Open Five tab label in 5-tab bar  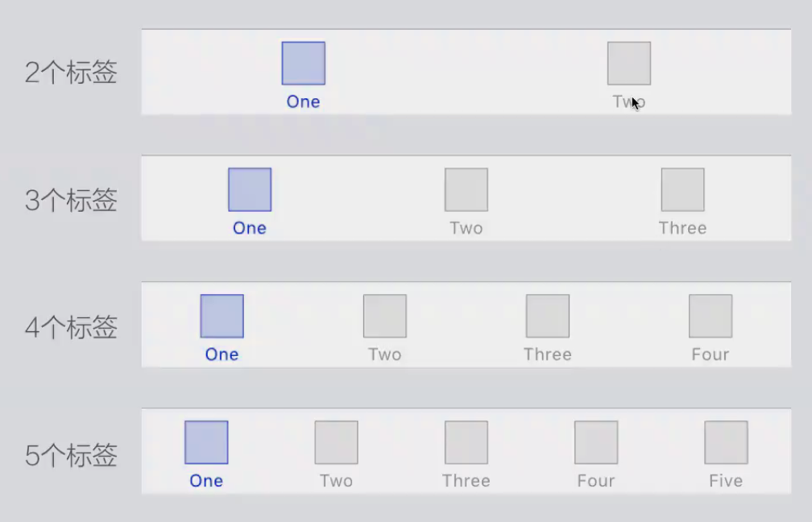pos(726,481)
